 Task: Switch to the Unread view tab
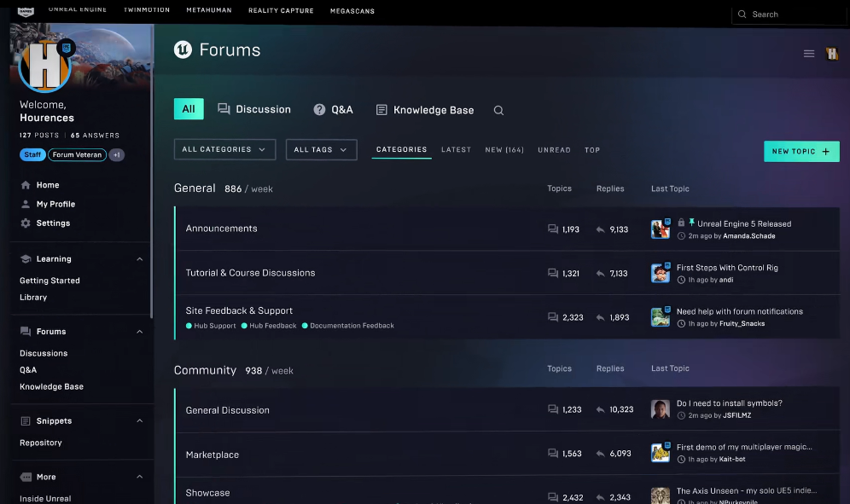pos(554,149)
